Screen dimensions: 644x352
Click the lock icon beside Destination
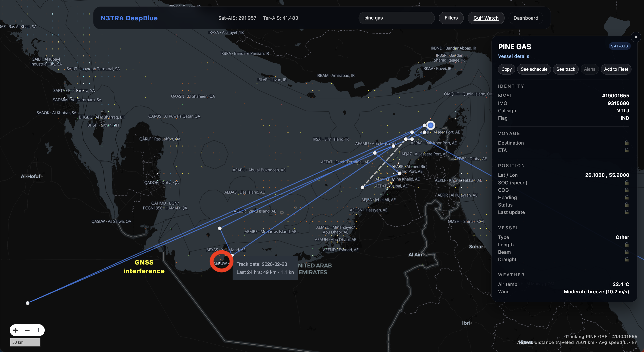click(627, 143)
